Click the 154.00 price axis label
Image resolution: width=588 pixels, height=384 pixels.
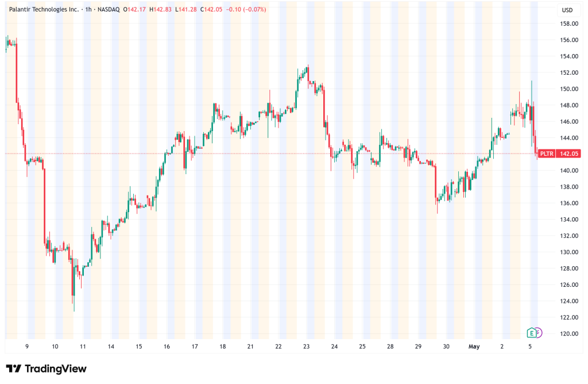[x=569, y=56]
